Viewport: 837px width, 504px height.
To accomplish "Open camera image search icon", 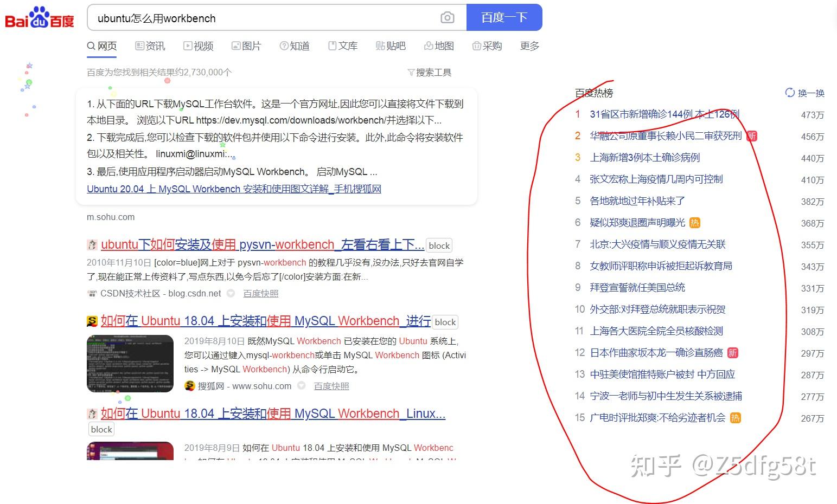I will pyautogui.click(x=447, y=18).
